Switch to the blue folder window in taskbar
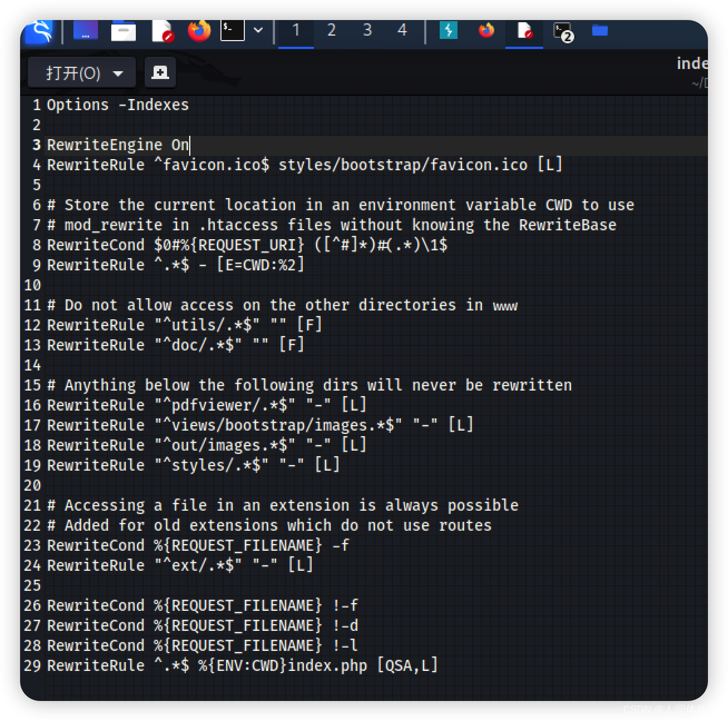The image size is (728, 721). pos(599,30)
